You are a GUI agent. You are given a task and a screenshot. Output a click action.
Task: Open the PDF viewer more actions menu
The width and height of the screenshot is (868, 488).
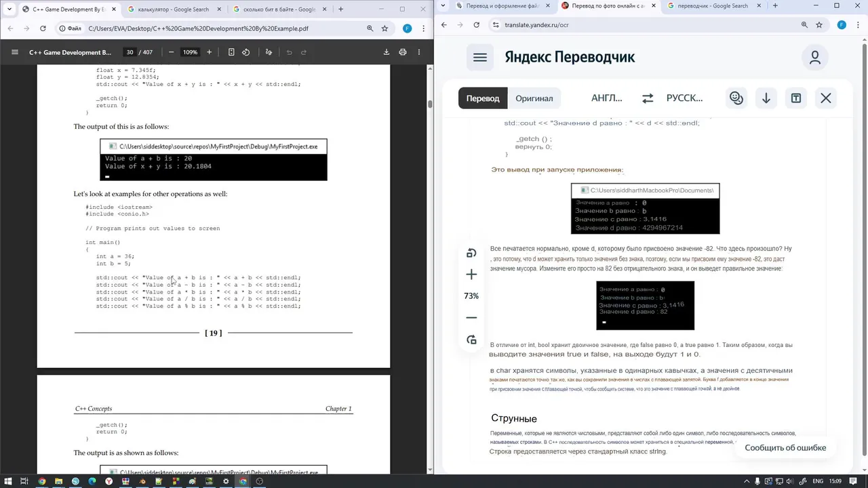420,52
